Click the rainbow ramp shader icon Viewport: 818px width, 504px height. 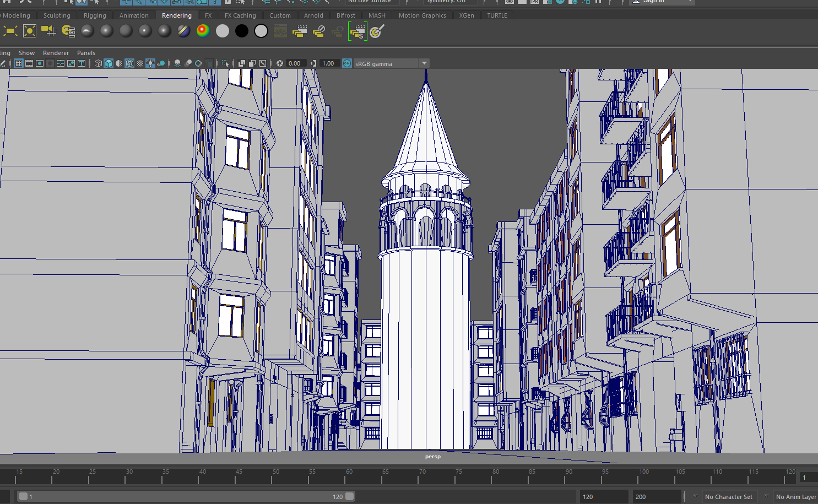203,31
